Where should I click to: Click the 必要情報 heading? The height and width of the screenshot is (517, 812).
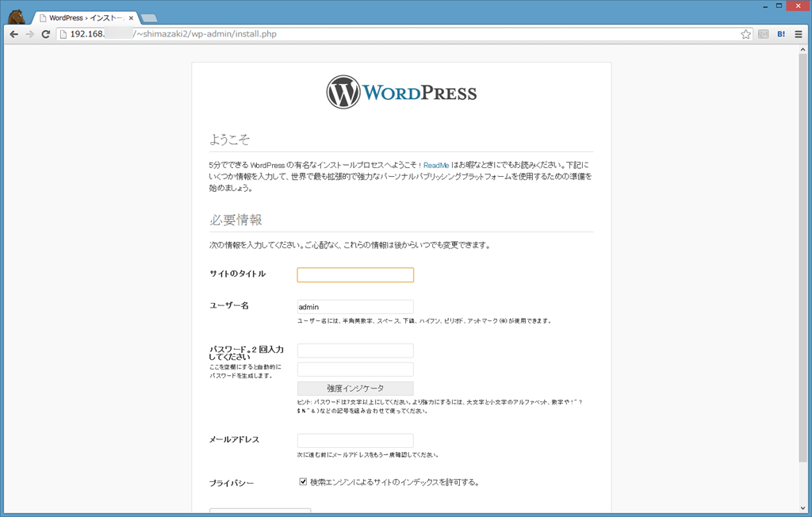(236, 220)
